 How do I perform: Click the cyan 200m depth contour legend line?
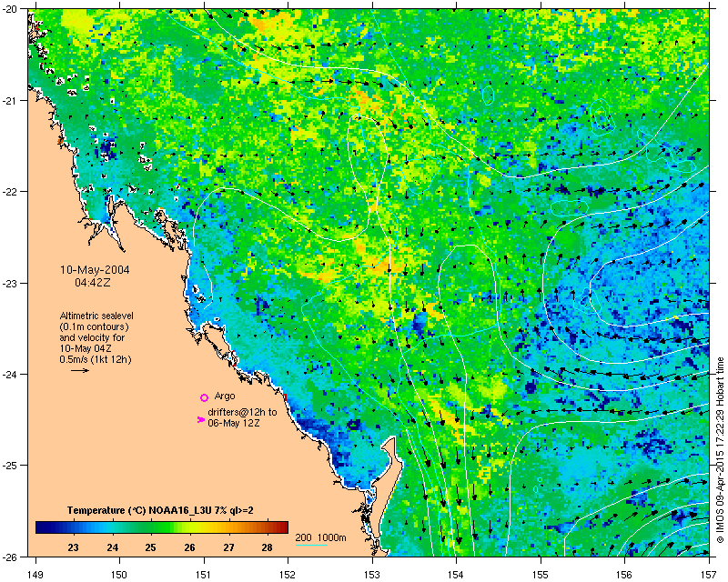[x=311, y=545]
